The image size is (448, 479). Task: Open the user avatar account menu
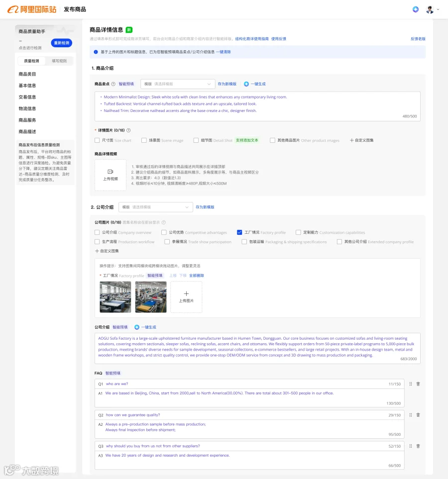pyautogui.click(x=430, y=9)
